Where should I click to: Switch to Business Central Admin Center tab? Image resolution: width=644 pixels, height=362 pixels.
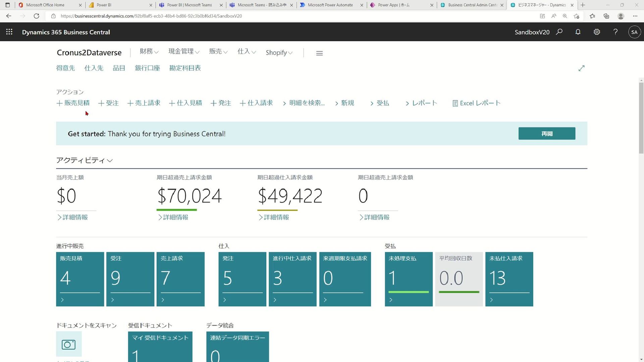pos(473,5)
